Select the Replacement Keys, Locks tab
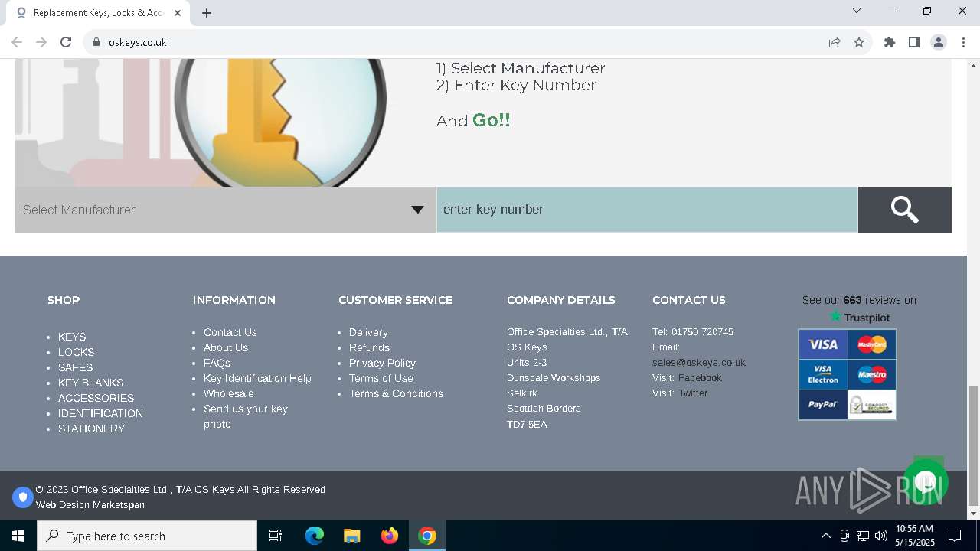The width and height of the screenshot is (980, 551). pyautogui.click(x=97, y=13)
